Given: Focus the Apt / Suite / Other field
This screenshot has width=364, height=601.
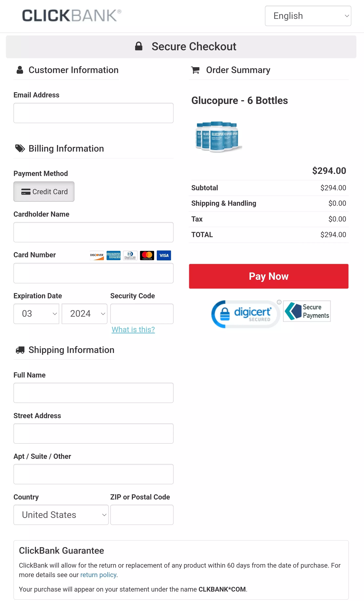Looking at the screenshot, I should tap(93, 474).
